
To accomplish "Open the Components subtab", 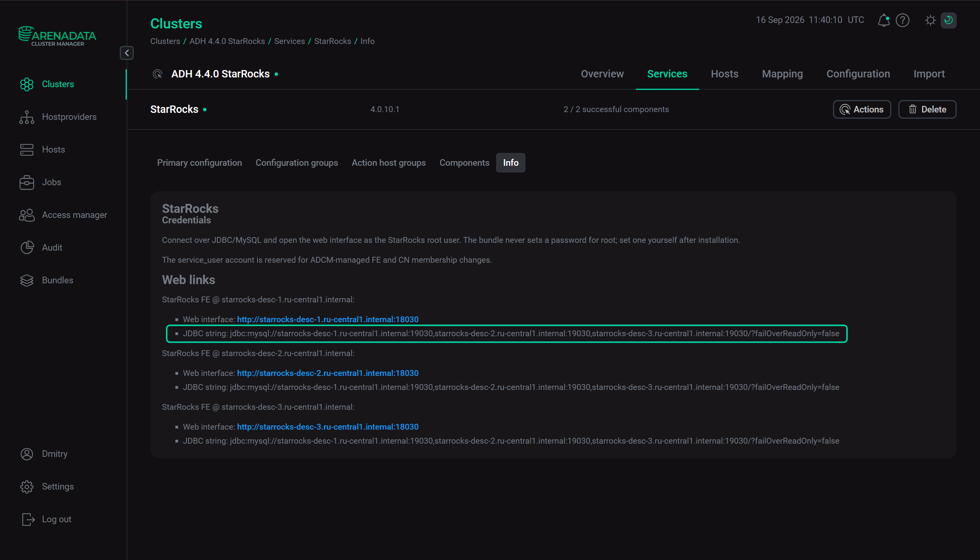I will pos(464,163).
